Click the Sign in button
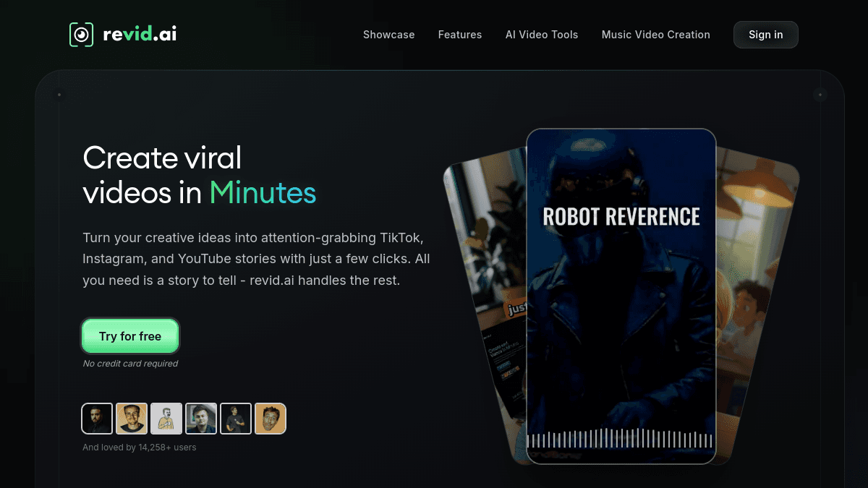Screen dimensions: 868x488 click(766, 35)
